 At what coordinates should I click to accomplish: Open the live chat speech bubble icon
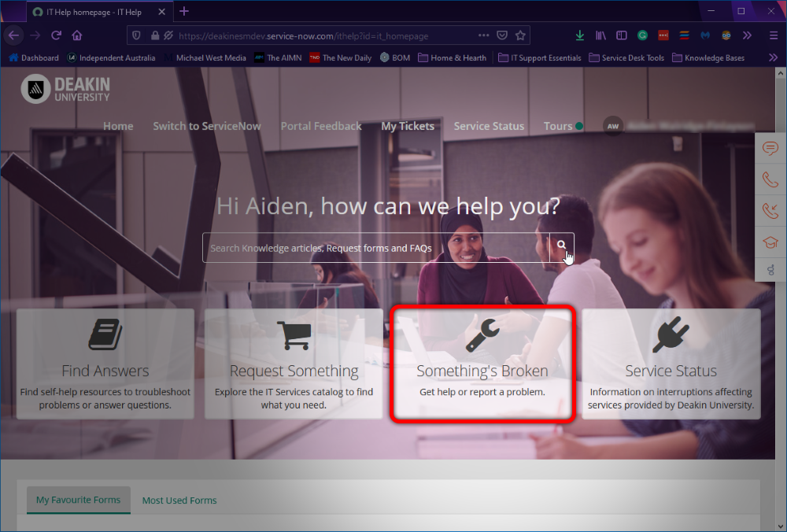770,148
